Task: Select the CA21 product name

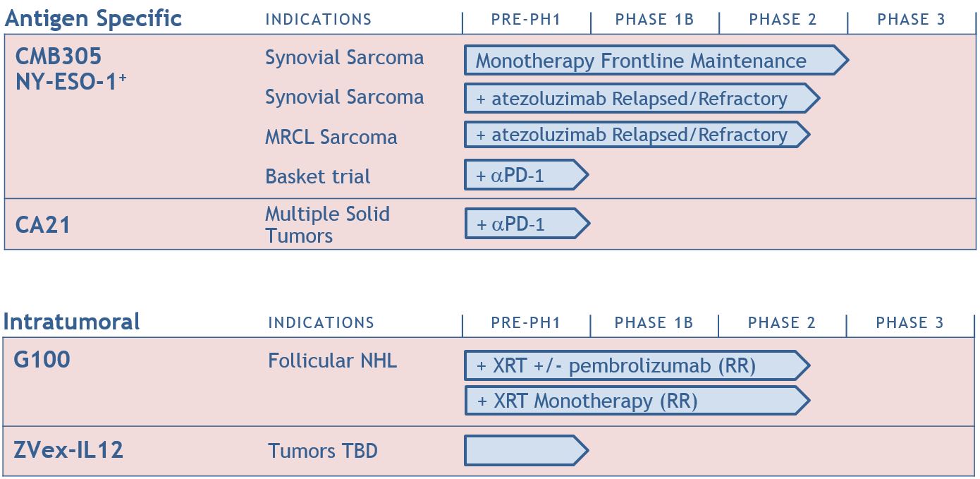Action: pyautogui.click(x=43, y=225)
